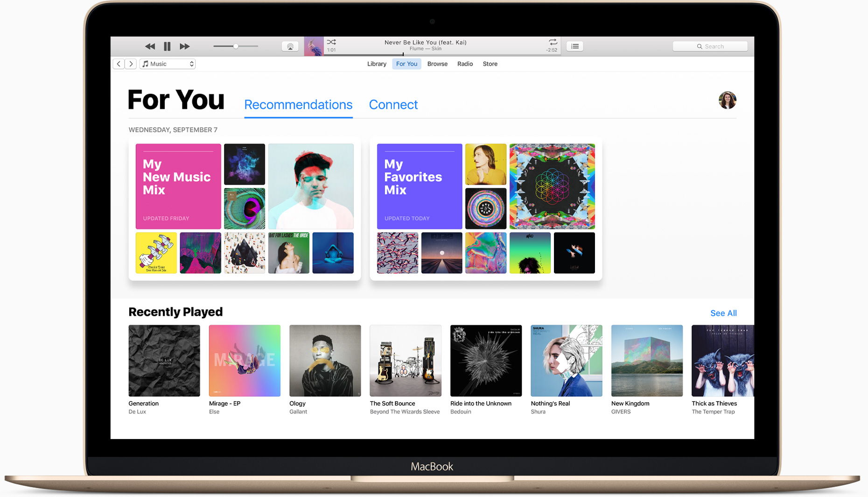
Task: Select the Recommendations sub-tab
Action: (x=298, y=105)
